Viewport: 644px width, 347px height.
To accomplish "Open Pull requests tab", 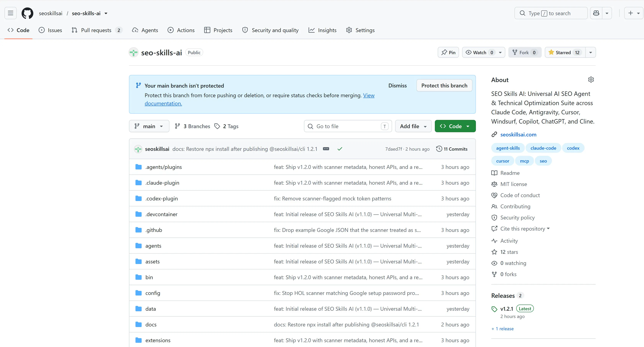I will pyautogui.click(x=97, y=30).
